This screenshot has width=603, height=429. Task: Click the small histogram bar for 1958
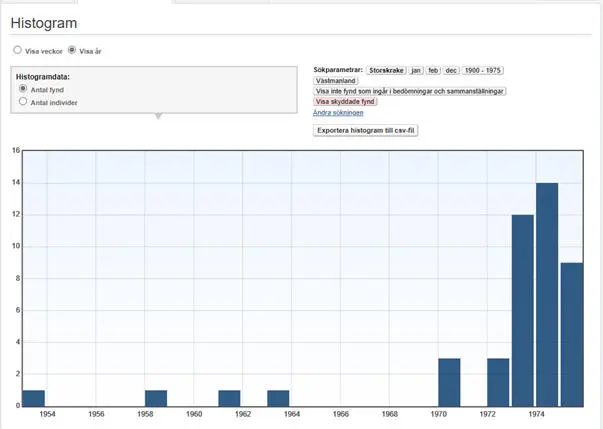point(156,397)
